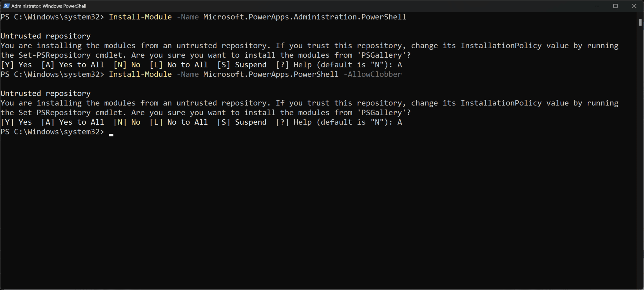
Task: Click the -AllowClobber parameter text
Action: 373,74
